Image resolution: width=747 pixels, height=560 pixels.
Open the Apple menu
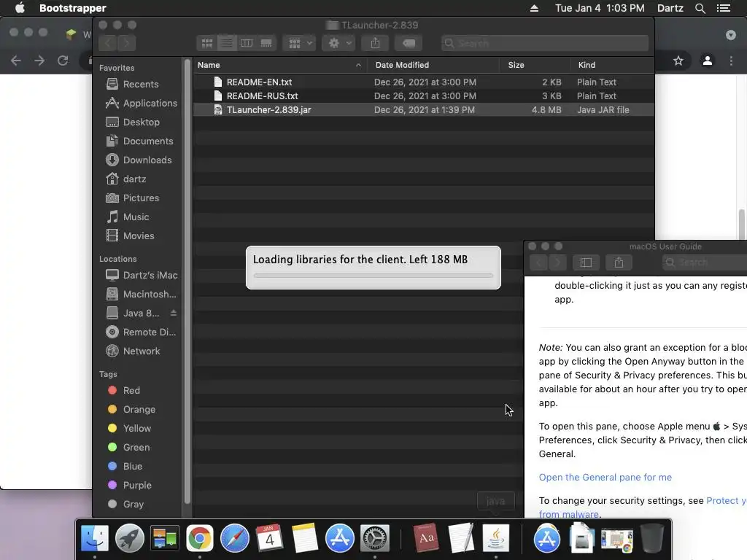pyautogui.click(x=20, y=8)
